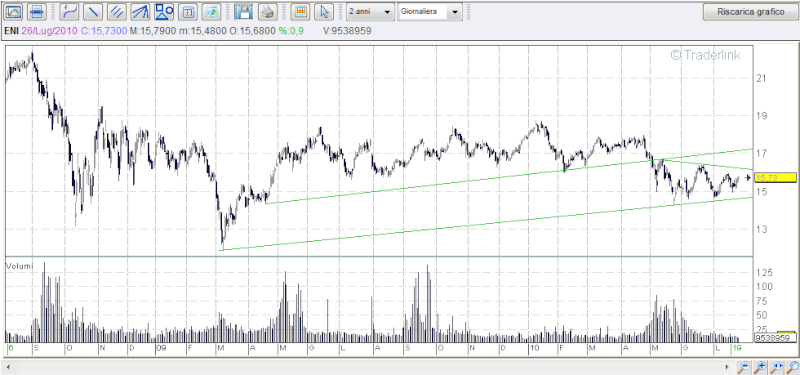Select the curve drawing tool

coord(70,11)
